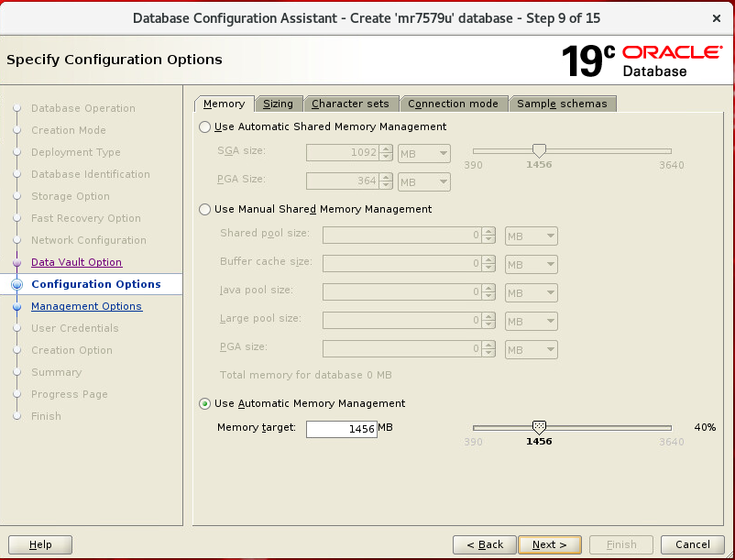This screenshot has width=735, height=560.
Task: Click the Data Vault Option step bullet
Action: (16, 262)
